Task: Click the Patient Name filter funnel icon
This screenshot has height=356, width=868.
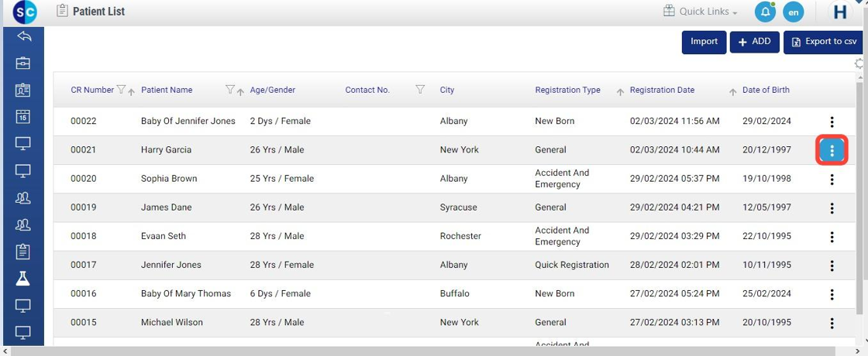Action: [229, 90]
